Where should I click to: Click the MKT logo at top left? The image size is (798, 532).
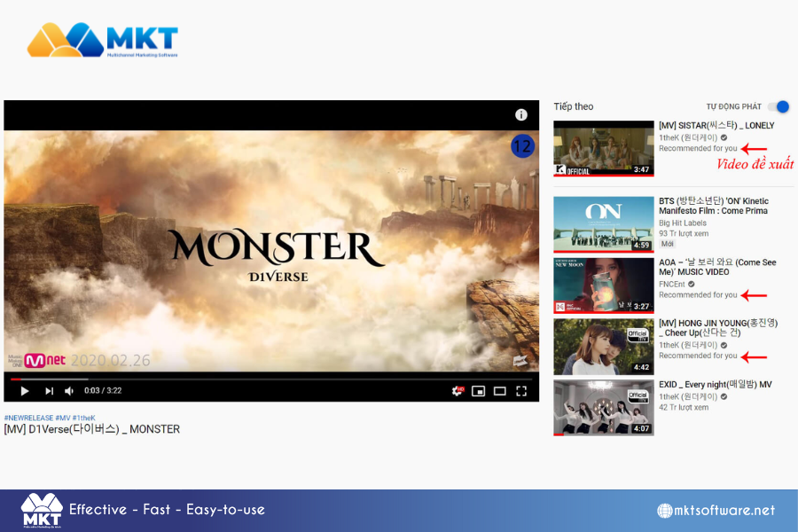tap(103, 40)
